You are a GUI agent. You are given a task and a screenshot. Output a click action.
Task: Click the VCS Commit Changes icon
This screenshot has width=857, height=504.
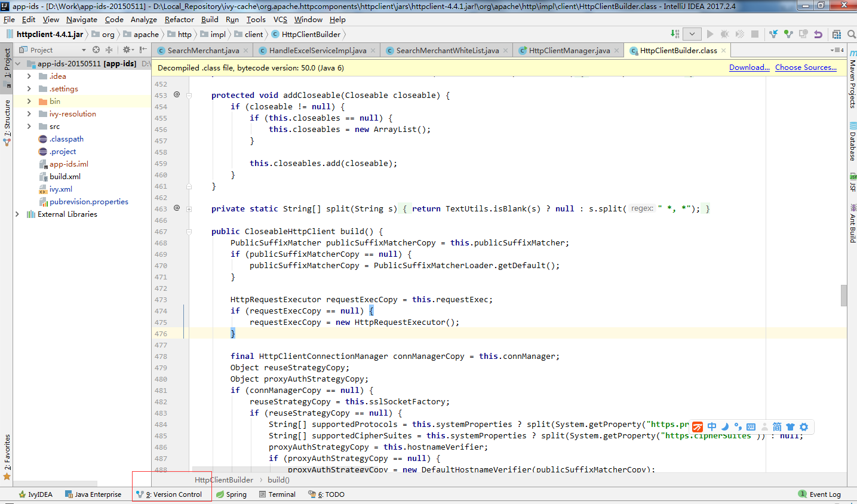click(788, 34)
